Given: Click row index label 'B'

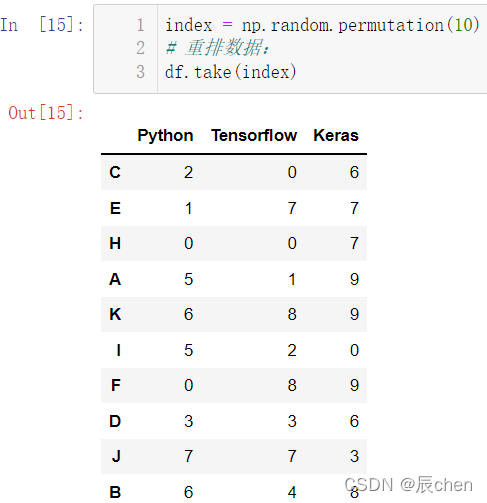Looking at the screenshot, I should (x=115, y=492).
